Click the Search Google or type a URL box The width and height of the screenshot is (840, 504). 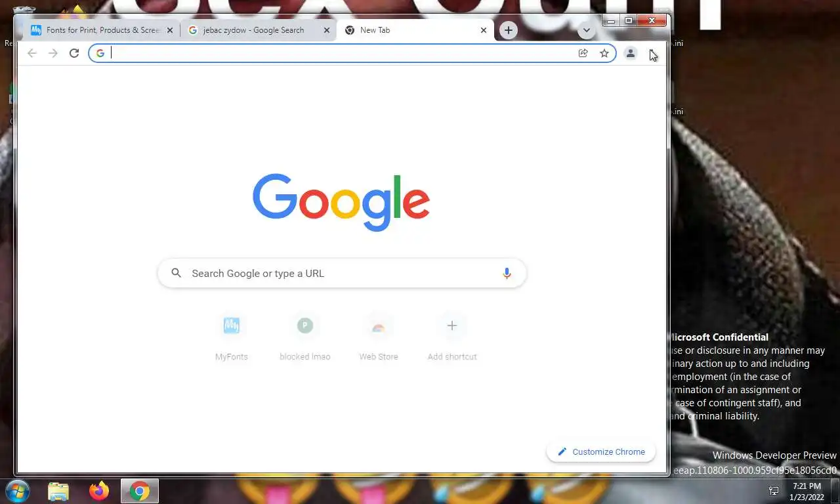tap(342, 273)
